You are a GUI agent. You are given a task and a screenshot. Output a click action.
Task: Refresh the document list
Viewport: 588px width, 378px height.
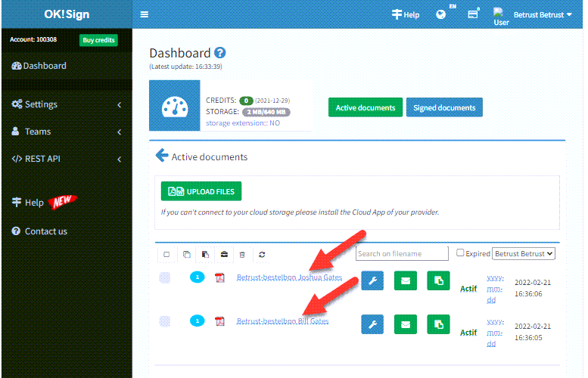click(x=262, y=254)
